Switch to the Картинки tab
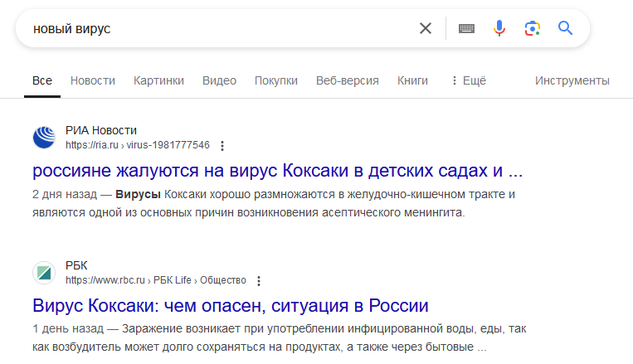 pyautogui.click(x=158, y=80)
